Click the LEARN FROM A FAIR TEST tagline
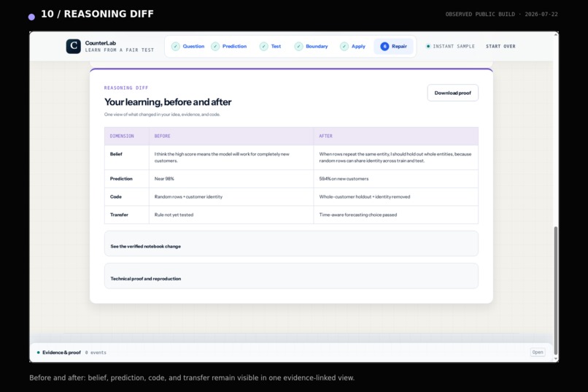The width and height of the screenshot is (588, 392). click(x=119, y=50)
